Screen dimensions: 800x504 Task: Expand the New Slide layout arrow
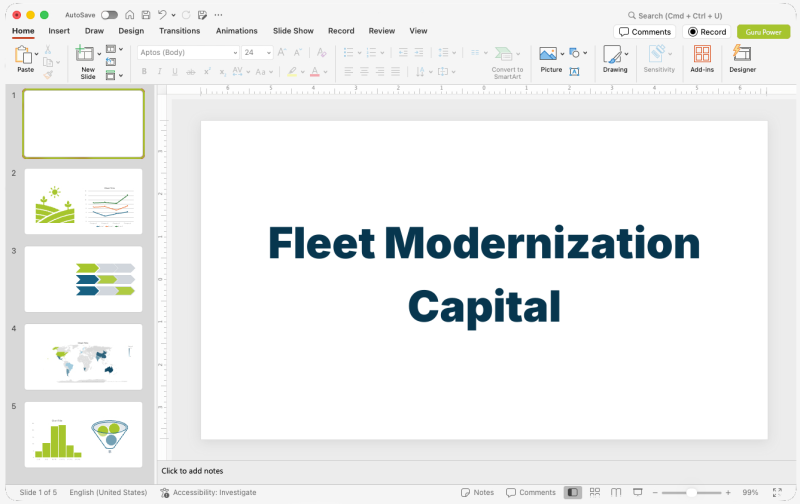99,54
